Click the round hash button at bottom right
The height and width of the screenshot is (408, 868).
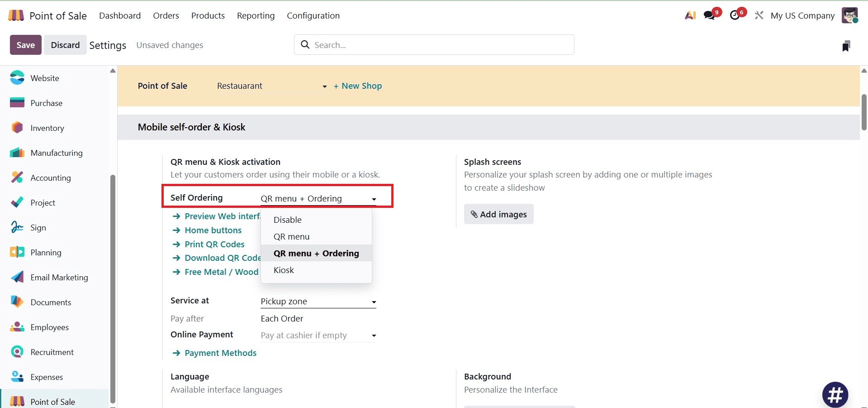point(835,395)
